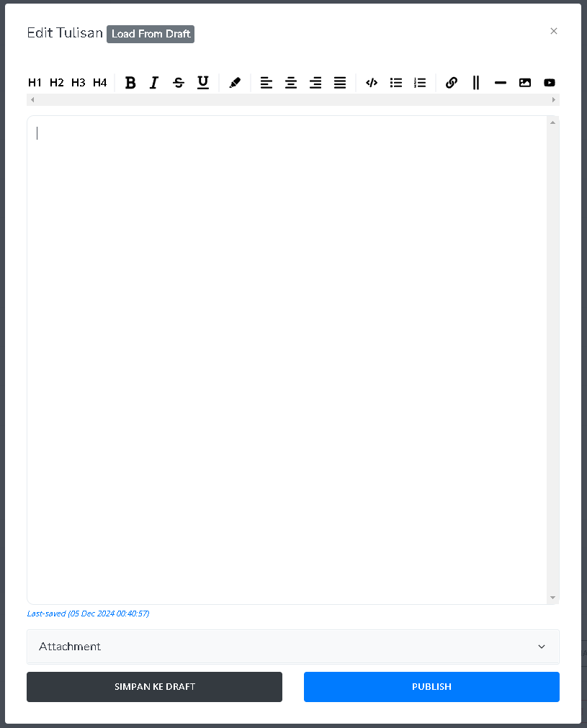
Task: Align text to the left
Action: (266, 83)
